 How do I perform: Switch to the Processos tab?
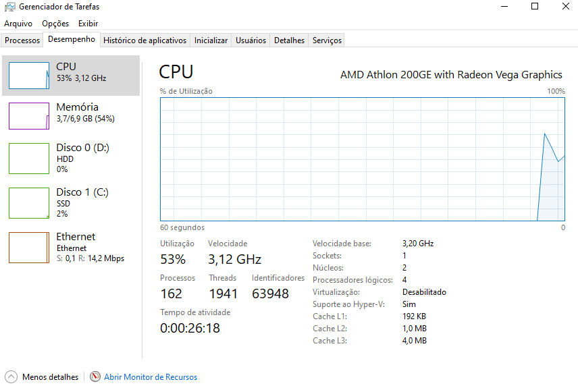tap(22, 40)
